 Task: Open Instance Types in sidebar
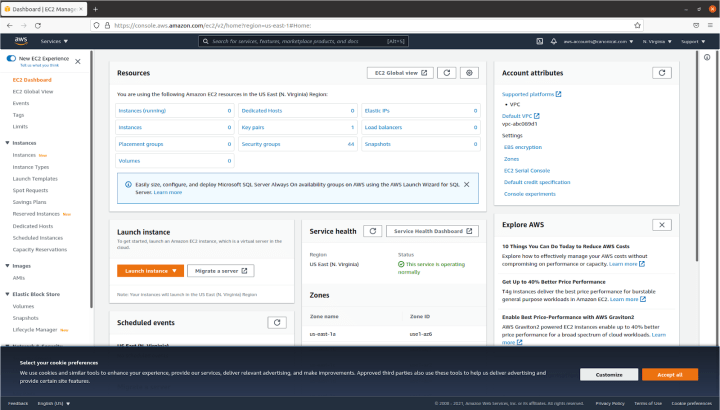click(31, 167)
